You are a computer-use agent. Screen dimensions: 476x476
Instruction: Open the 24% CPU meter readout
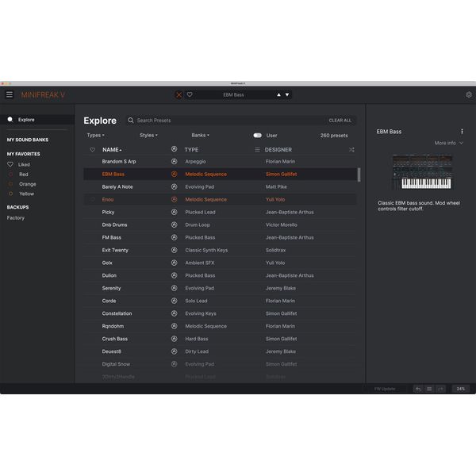(x=460, y=389)
